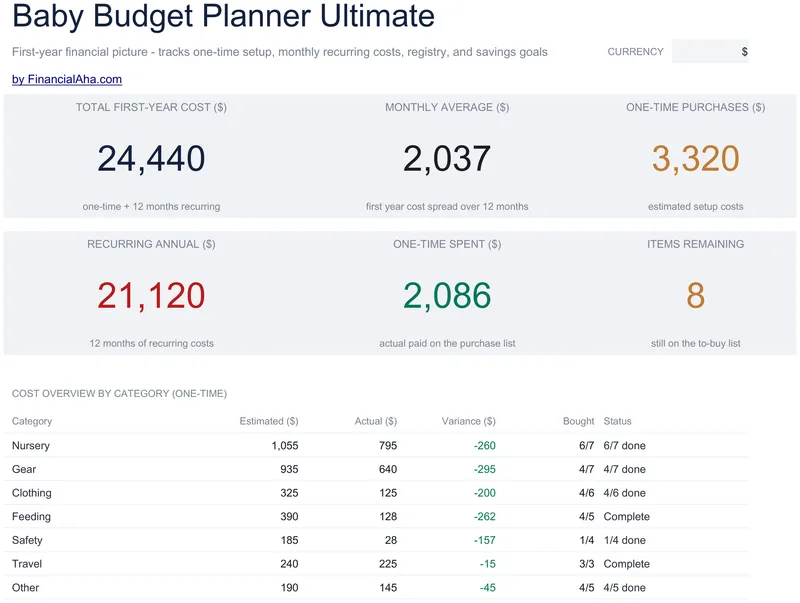Screen dimensions: 800x603
Task: Select Clothing variance -200
Action: coord(485,493)
